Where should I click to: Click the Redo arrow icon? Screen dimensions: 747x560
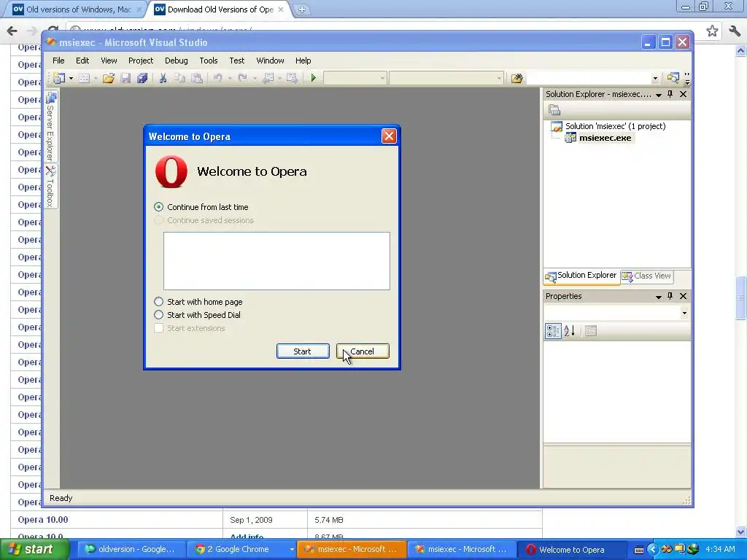(x=242, y=77)
